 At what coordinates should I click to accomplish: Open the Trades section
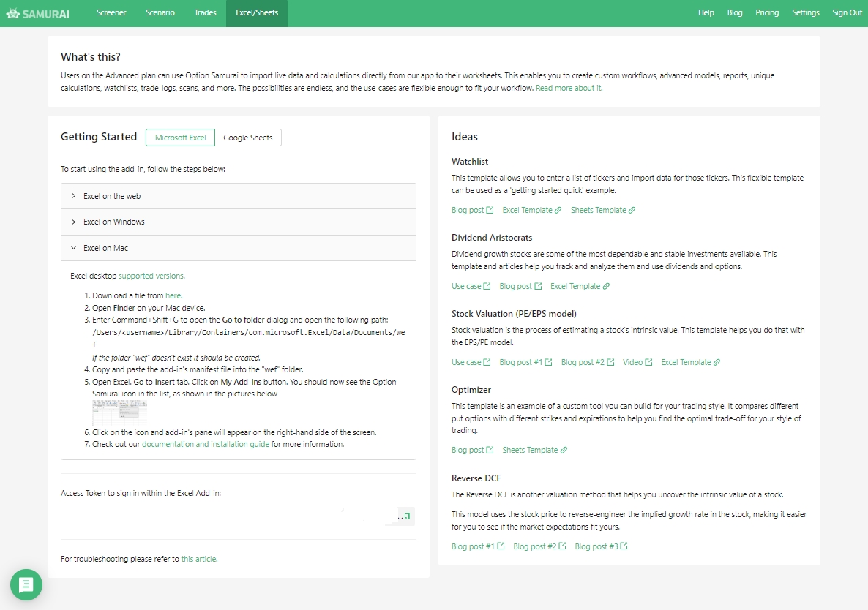tap(206, 12)
